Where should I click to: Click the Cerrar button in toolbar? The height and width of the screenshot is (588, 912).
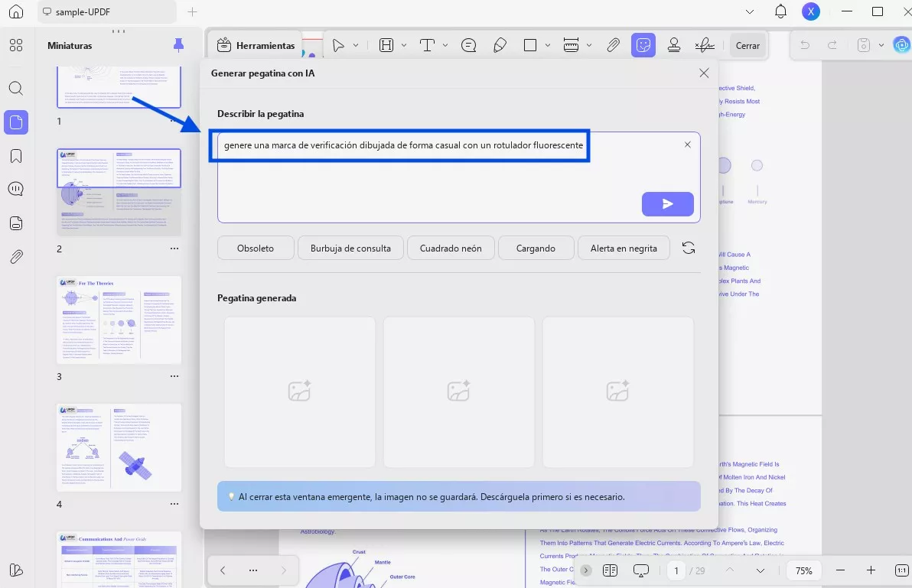click(748, 45)
